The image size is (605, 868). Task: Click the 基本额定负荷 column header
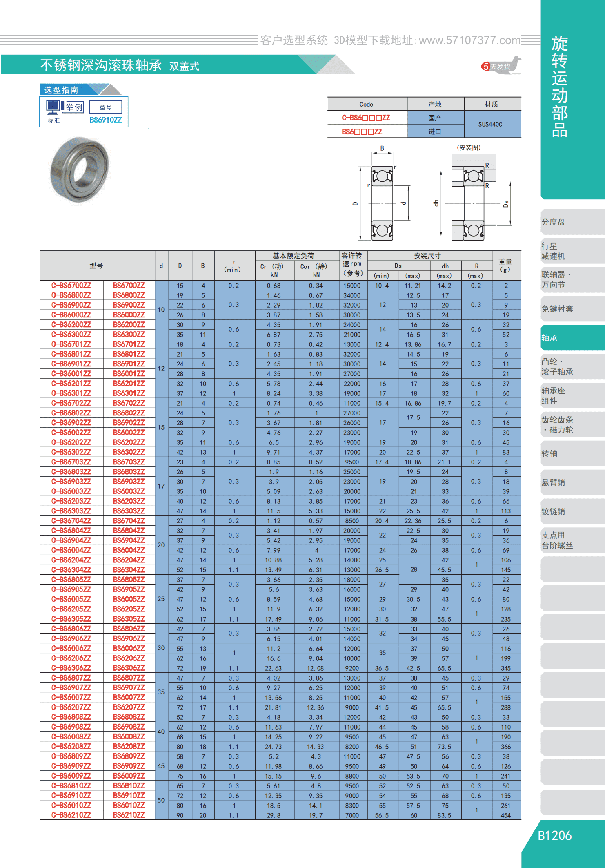pos(297,256)
